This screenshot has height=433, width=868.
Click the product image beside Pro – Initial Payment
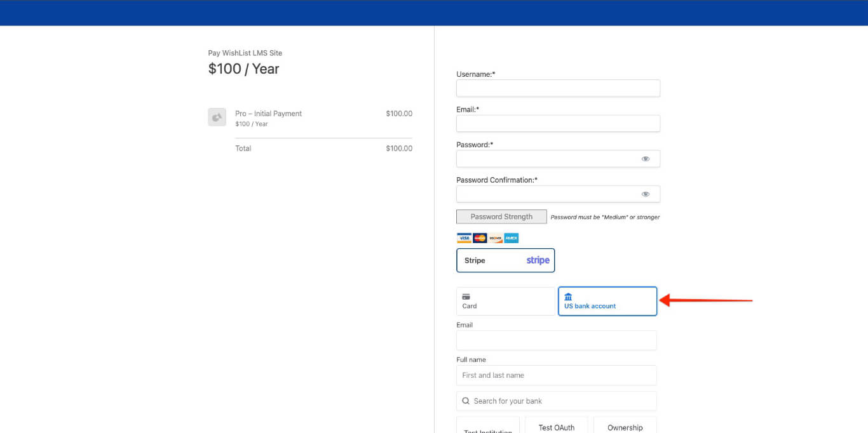pos(217,117)
